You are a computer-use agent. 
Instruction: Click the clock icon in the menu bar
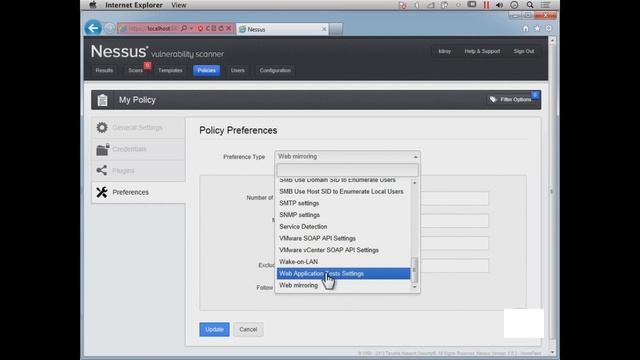[x=514, y=5]
